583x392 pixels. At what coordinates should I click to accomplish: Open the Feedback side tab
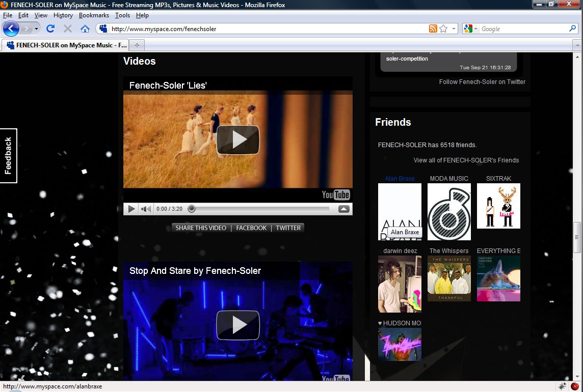[x=8, y=156]
